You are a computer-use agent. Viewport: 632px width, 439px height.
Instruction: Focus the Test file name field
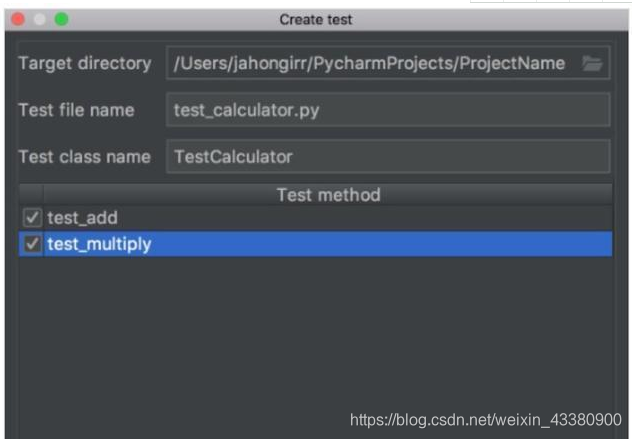(388, 110)
